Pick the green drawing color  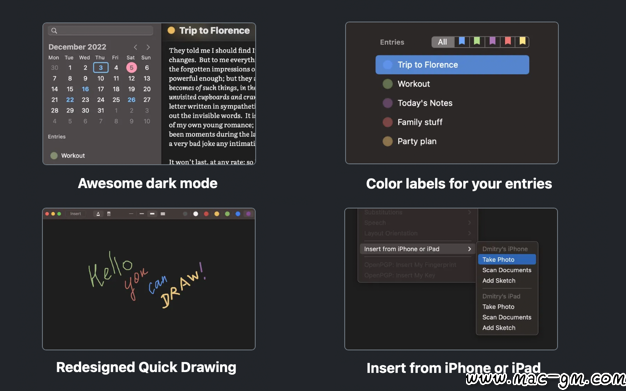(227, 214)
